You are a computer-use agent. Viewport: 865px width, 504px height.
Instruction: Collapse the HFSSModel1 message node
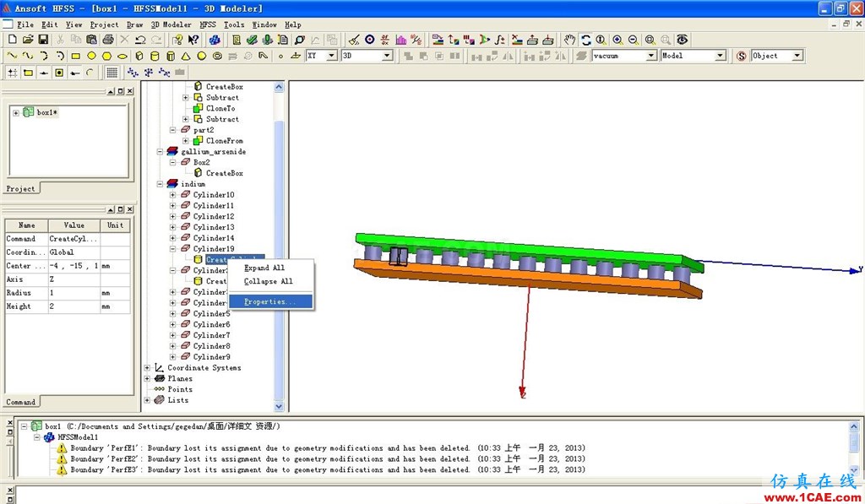(37, 436)
